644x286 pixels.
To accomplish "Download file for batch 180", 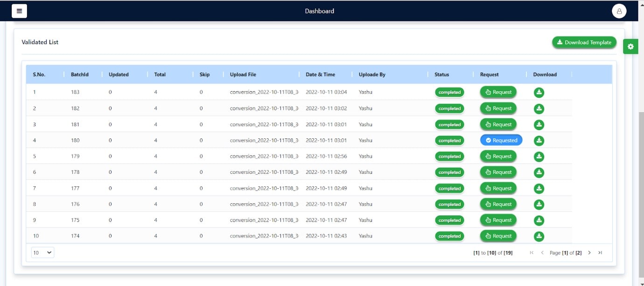I will [539, 140].
